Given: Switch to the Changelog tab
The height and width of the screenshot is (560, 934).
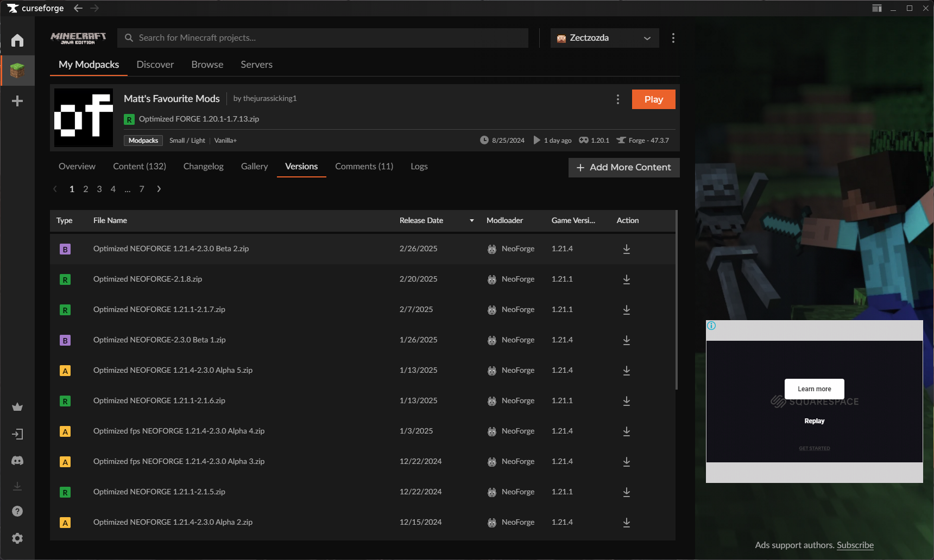Looking at the screenshot, I should tap(203, 167).
